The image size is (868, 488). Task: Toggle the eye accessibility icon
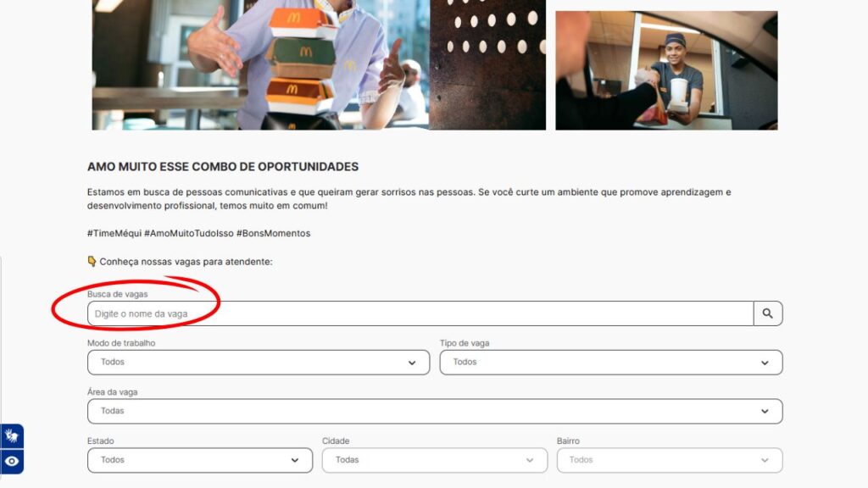pos(12,462)
